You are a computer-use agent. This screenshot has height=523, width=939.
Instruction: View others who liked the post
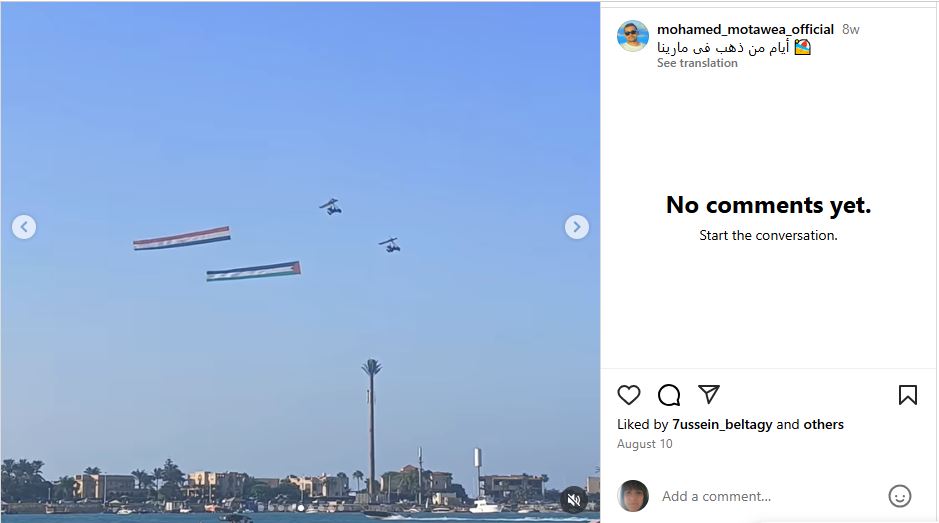tap(823, 424)
